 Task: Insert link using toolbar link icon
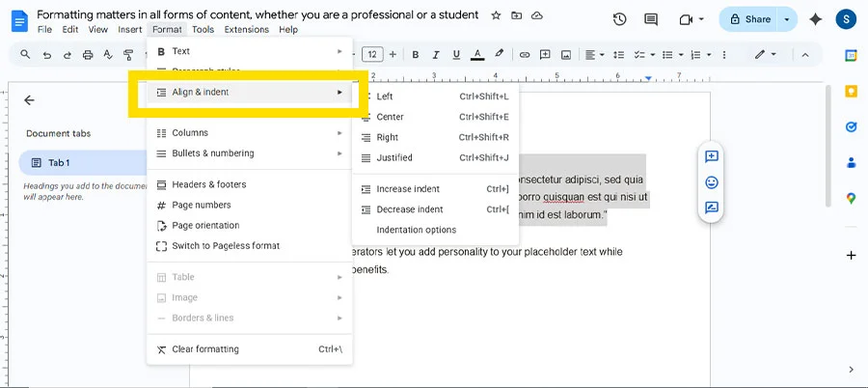pos(525,55)
